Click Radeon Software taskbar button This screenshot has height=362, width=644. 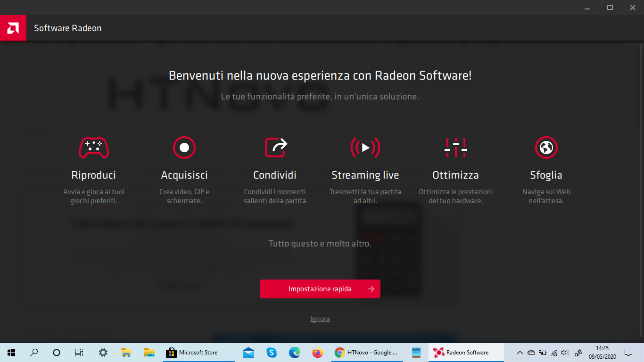tap(466, 353)
